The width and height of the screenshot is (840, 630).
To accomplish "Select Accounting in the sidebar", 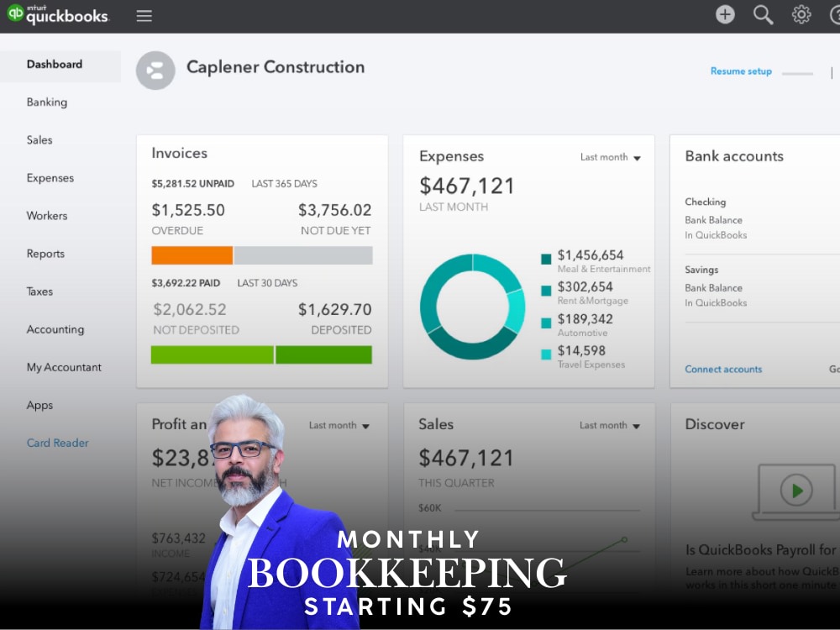I will [55, 329].
